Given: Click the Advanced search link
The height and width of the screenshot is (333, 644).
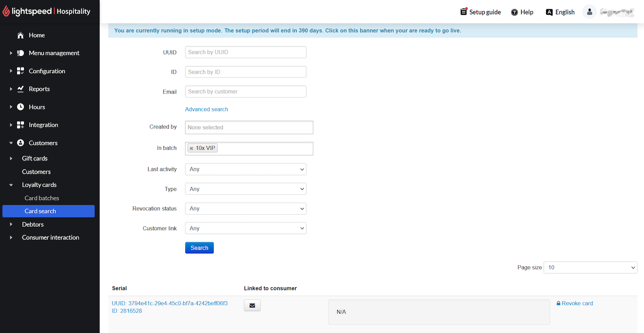Looking at the screenshot, I should click(x=207, y=109).
